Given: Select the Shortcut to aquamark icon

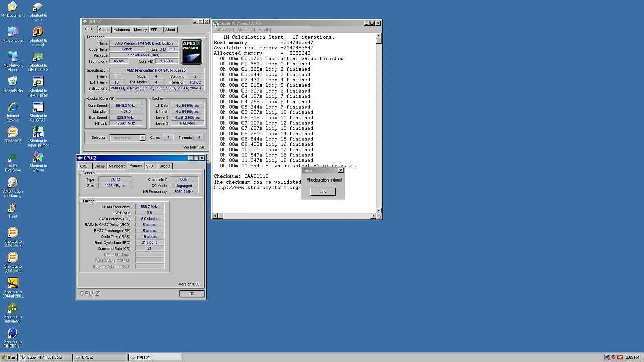Looking at the screenshot, I should pos(13,313).
